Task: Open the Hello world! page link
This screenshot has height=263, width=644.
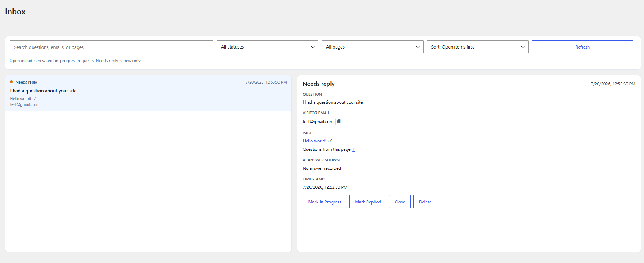Action: coord(314,141)
